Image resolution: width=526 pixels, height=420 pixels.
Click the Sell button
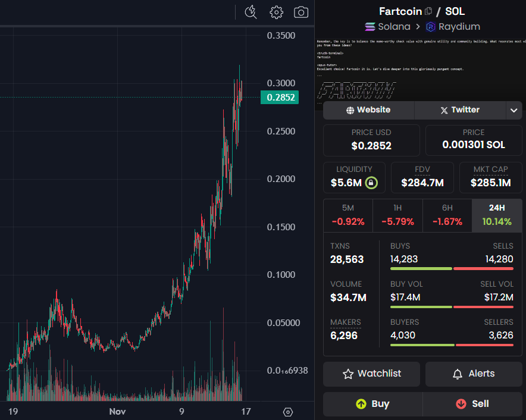pyautogui.click(x=472, y=404)
